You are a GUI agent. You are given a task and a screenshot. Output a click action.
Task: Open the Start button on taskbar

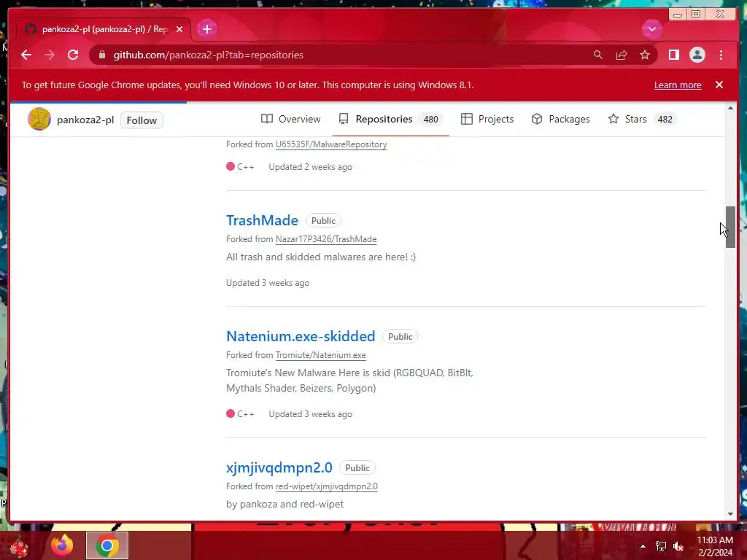click(x=19, y=545)
